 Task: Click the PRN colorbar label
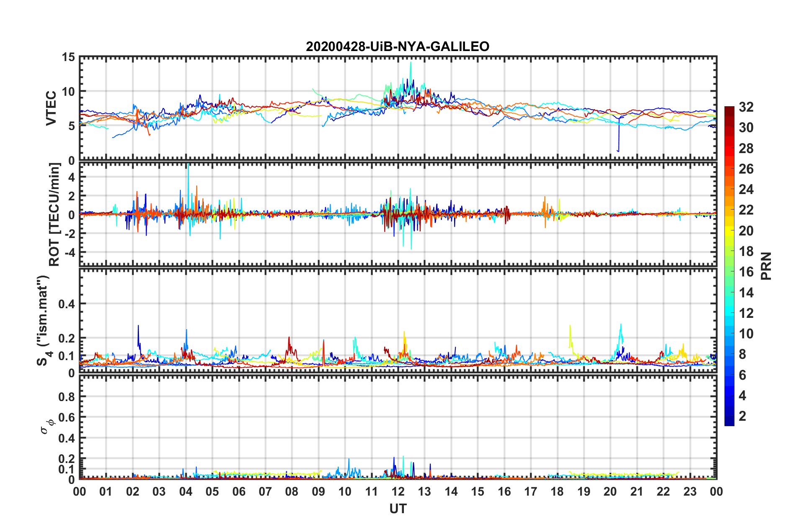pos(766,266)
